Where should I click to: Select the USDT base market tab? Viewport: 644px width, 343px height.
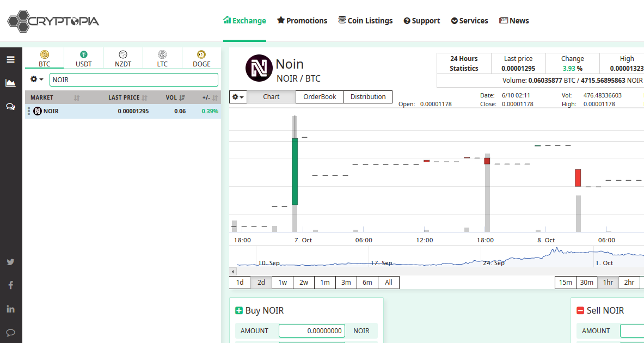coord(84,58)
